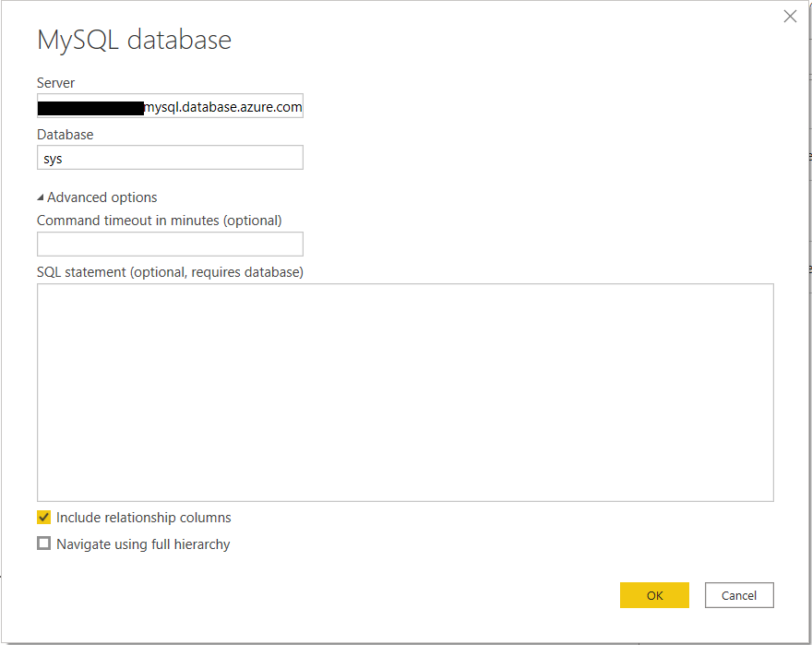Screen dimensions: 812x645
Task: Close the MySQL database dialog window
Action: (x=790, y=16)
